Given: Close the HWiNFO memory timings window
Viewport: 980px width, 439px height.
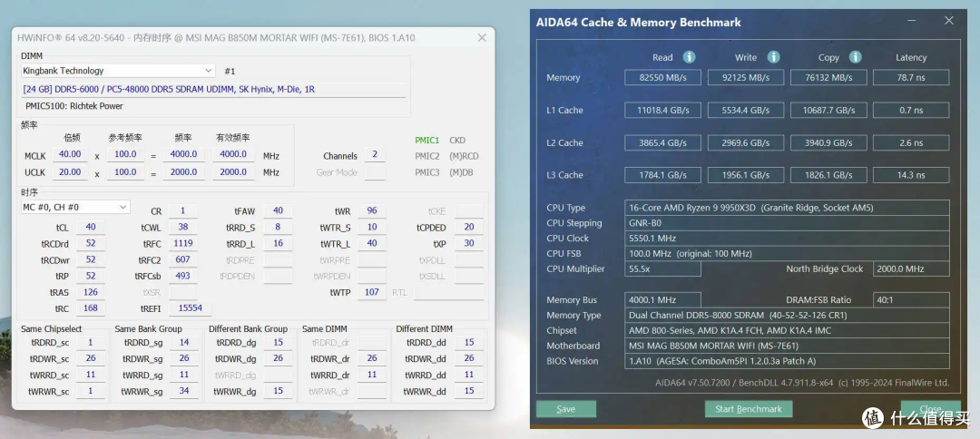Looking at the screenshot, I should [482, 37].
